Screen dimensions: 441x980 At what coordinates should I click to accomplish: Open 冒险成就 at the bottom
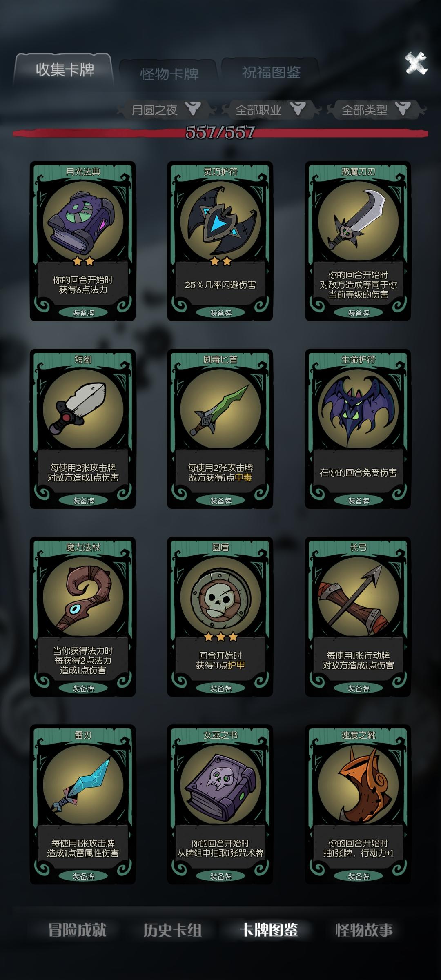[77, 930]
